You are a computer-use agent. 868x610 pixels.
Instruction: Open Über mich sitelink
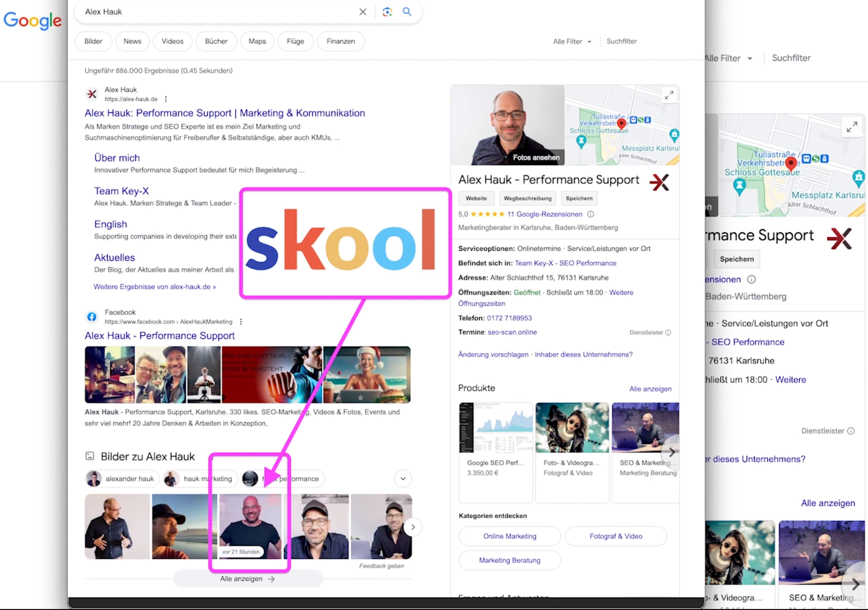117,158
